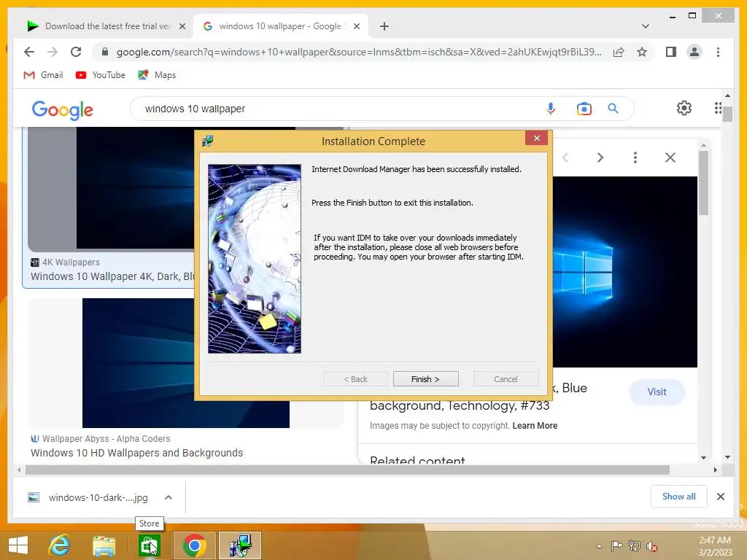Open the Google apps grid

pyautogui.click(x=718, y=108)
